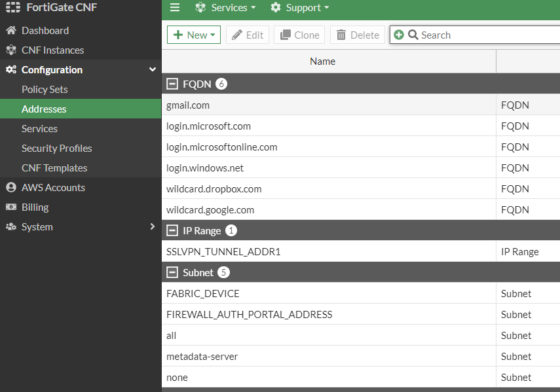560x392 pixels.
Task: Click the trash icon on Delete
Action: coord(341,35)
